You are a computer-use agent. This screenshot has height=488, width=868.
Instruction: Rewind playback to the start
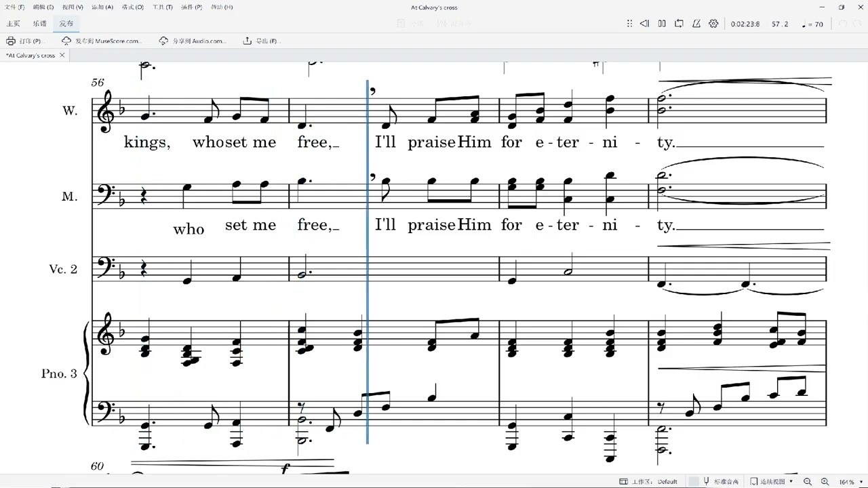pyautogui.click(x=644, y=24)
